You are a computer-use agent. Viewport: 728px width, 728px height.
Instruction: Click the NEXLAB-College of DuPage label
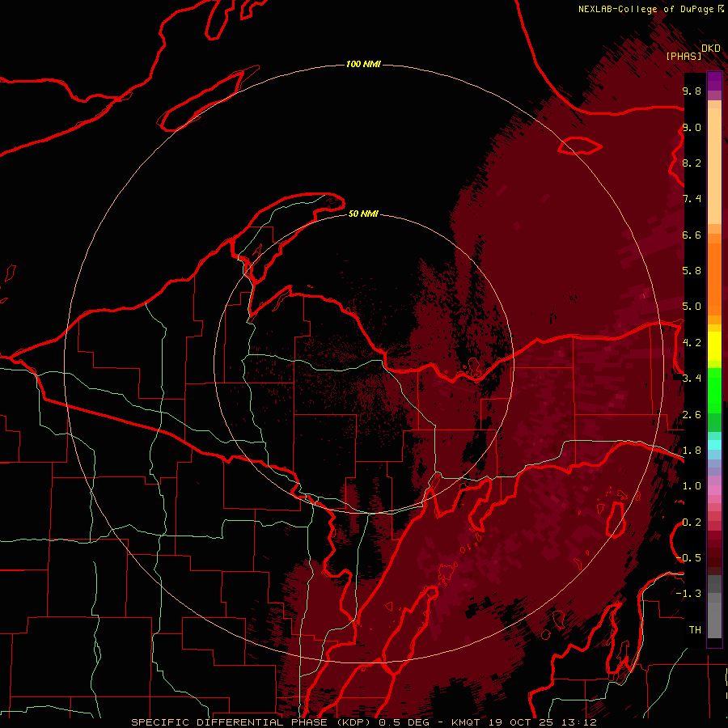(645, 9)
